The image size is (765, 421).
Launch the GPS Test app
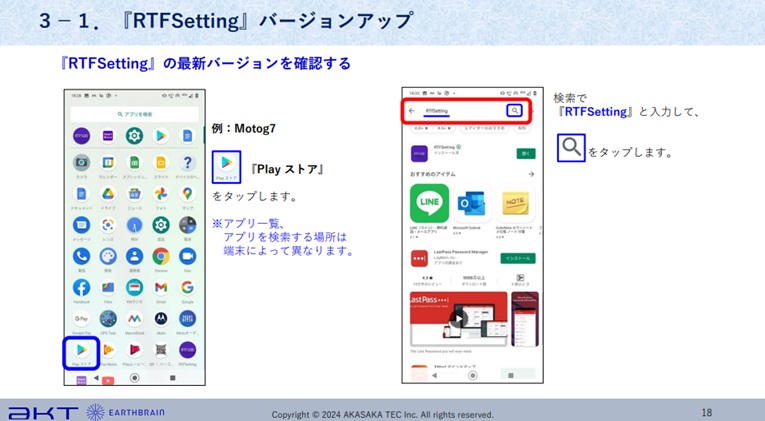[x=108, y=319]
